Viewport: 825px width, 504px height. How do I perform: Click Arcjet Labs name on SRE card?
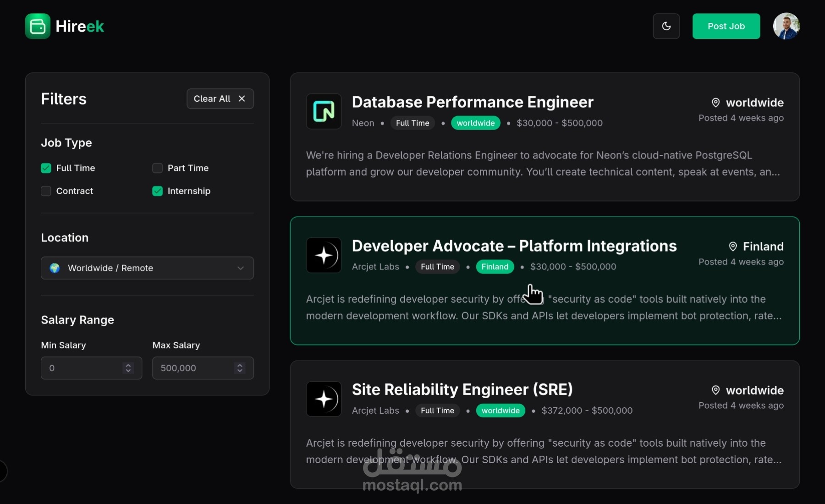click(x=375, y=411)
